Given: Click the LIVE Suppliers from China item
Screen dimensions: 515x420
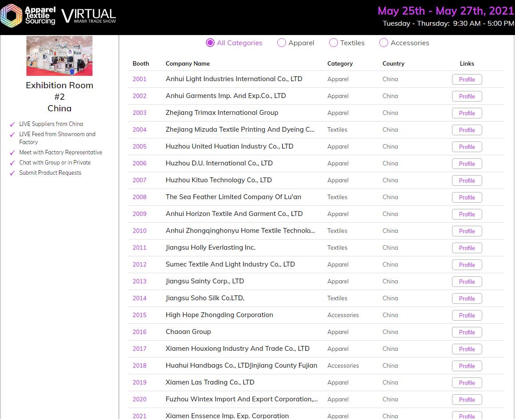Looking at the screenshot, I should coord(51,124).
